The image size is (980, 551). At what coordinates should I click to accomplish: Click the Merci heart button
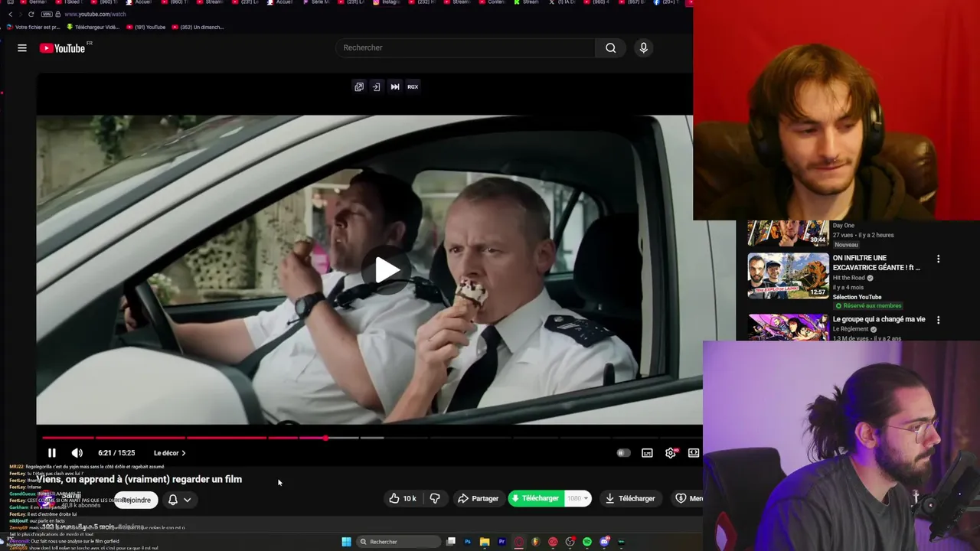tap(688, 498)
